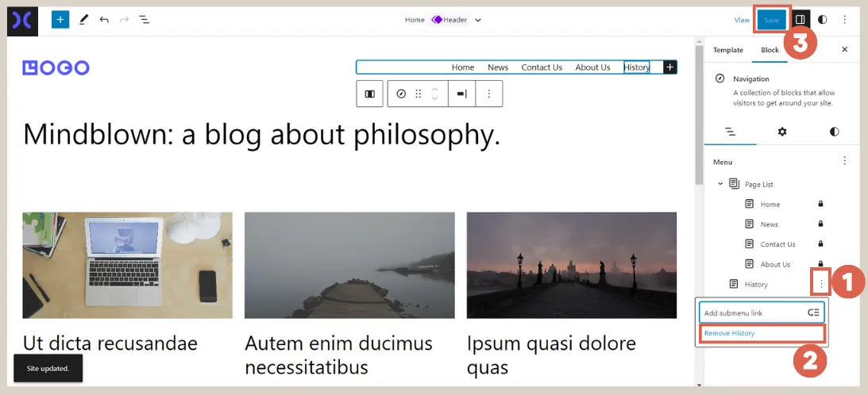This screenshot has width=868, height=395.
Task: Click the drag handle in block toolbar
Action: click(x=419, y=94)
